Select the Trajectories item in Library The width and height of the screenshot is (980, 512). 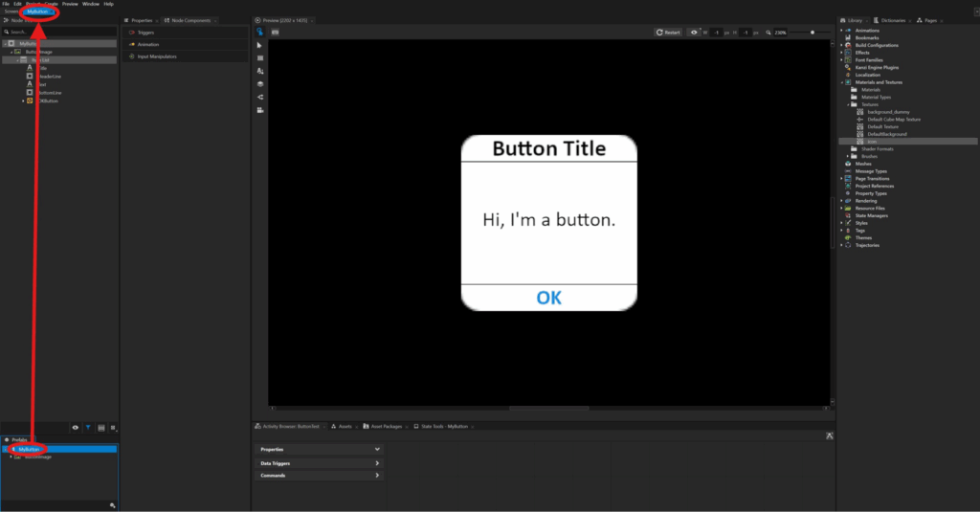867,245
